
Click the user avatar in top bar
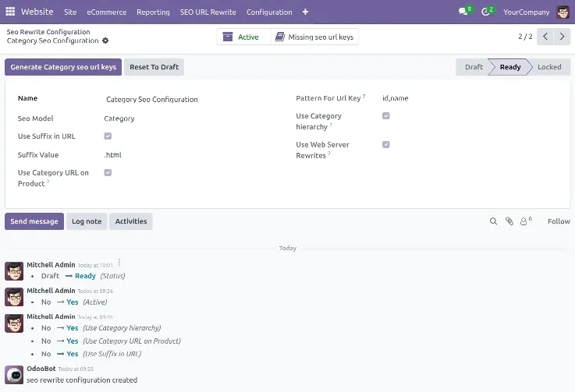pos(563,12)
